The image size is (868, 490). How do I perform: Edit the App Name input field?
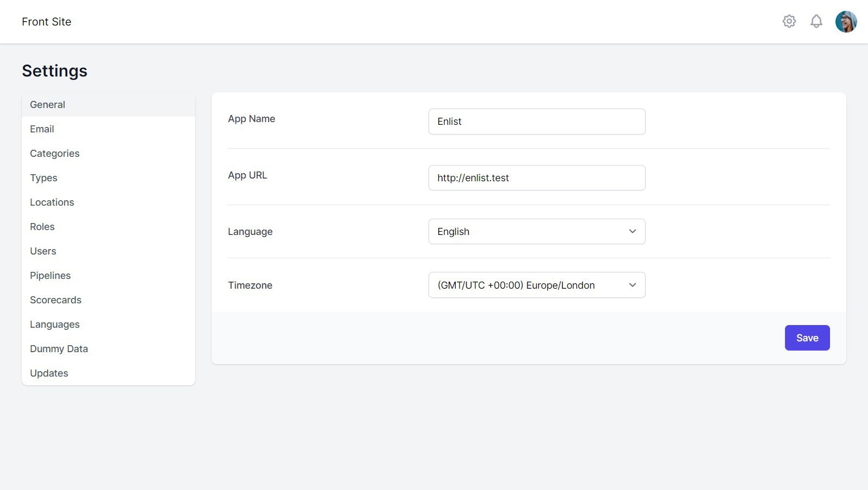click(537, 121)
